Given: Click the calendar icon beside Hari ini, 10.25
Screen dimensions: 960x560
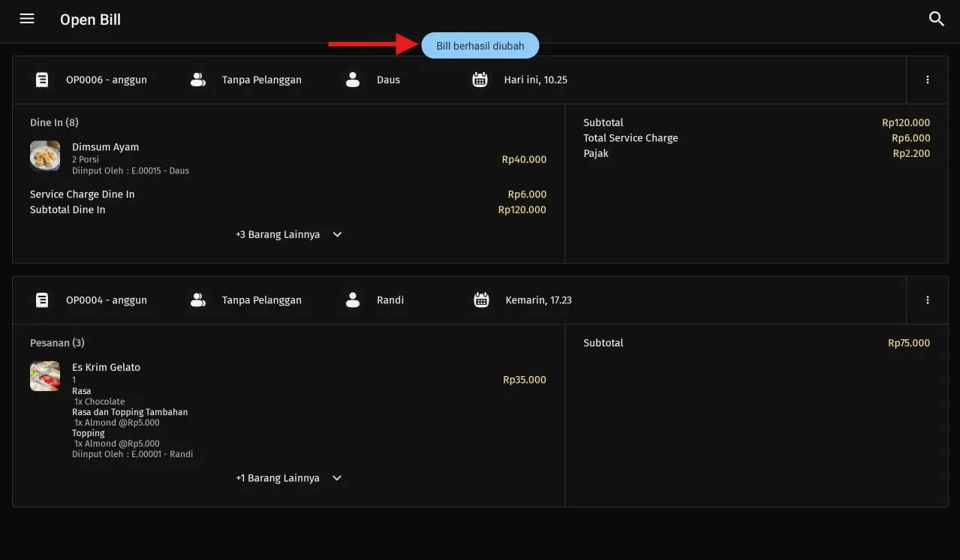Looking at the screenshot, I should click(x=480, y=80).
